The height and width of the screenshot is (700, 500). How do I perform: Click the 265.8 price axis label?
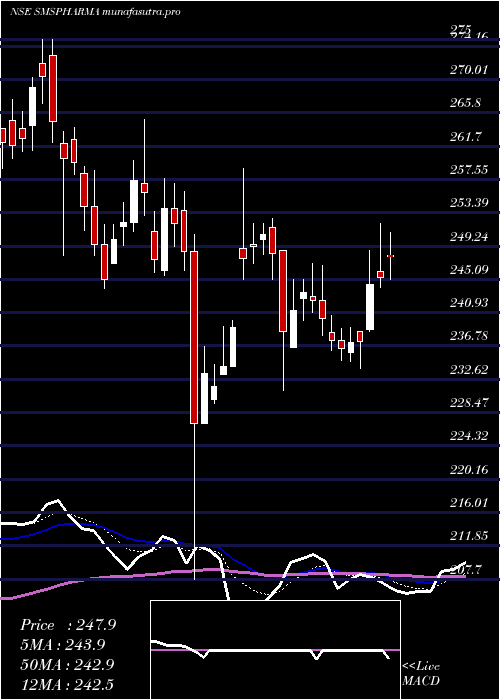click(466, 103)
